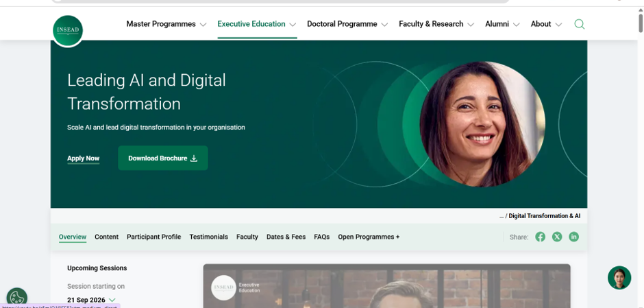The width and height of the screenshot is (644, 308).
Task: Click the Download Brochure button
Action: click(x=162, y=158)
